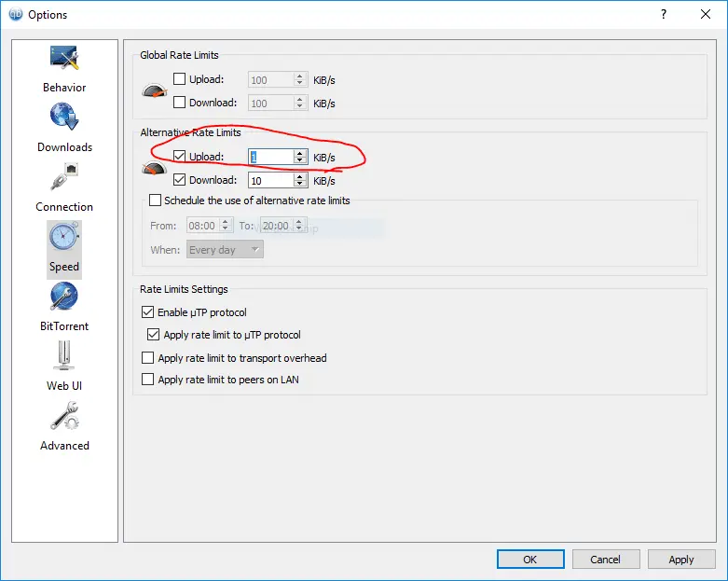Click the Rate Limits Settings heading
728x581 pixels.
click(184, 289)
